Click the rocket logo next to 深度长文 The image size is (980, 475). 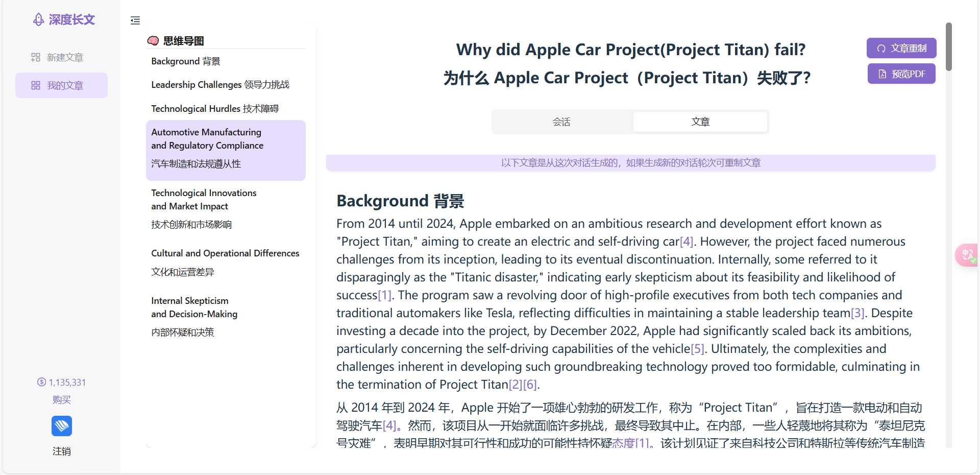tap(38, 19)
